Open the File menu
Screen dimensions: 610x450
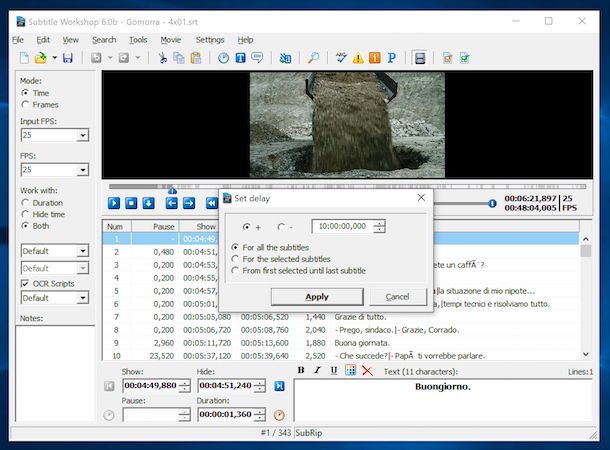(18, 40)
